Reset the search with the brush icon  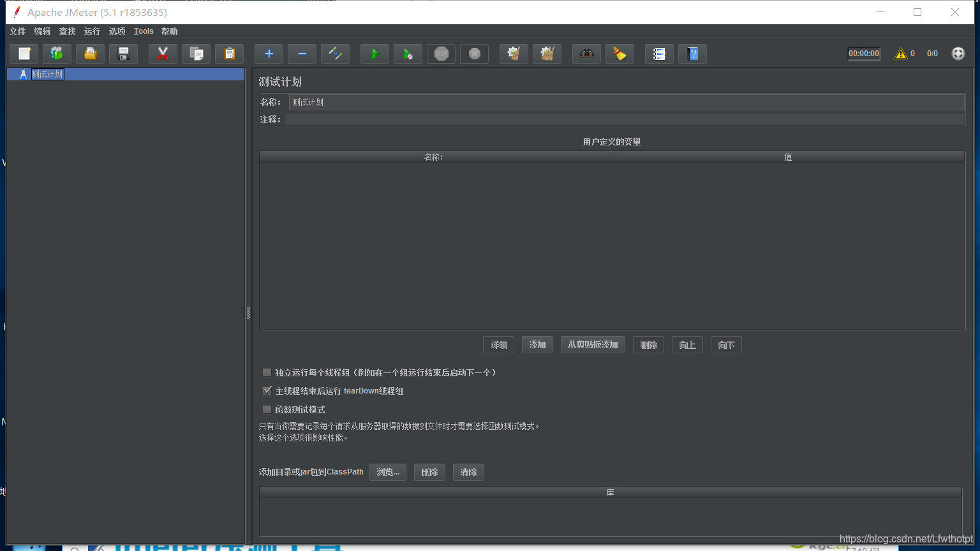click(620, 54)
